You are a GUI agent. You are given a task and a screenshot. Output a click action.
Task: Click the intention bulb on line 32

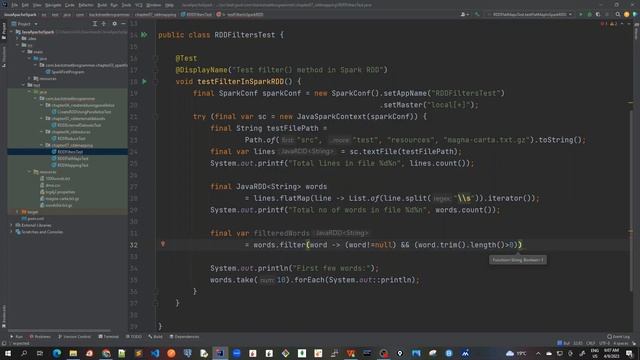click(x=163, y=244)
